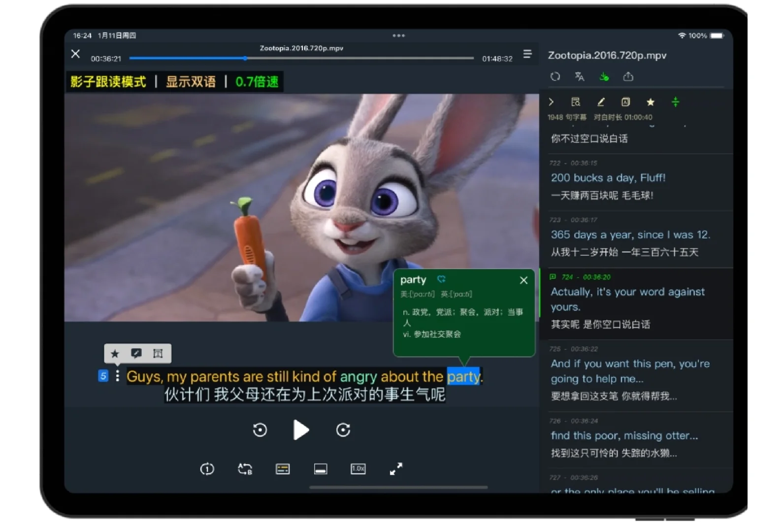Viewport: 784px width, 532px height.
Task: Toggle single-sentence loop mode
Action: 207,469
